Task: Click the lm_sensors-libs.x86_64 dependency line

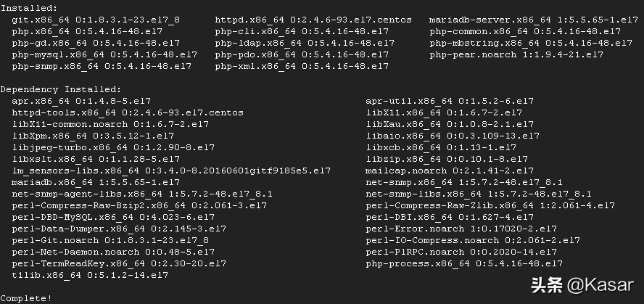Action: pos(171,171)
